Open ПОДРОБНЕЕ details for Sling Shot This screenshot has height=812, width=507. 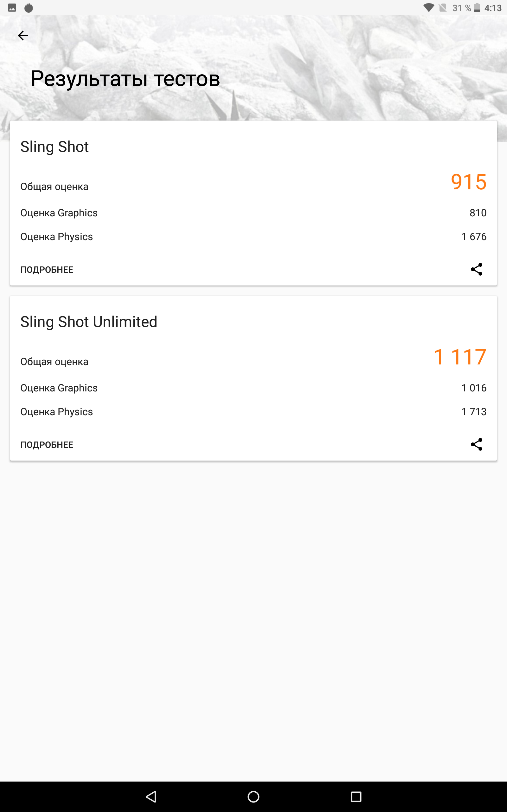click(47, 270)
